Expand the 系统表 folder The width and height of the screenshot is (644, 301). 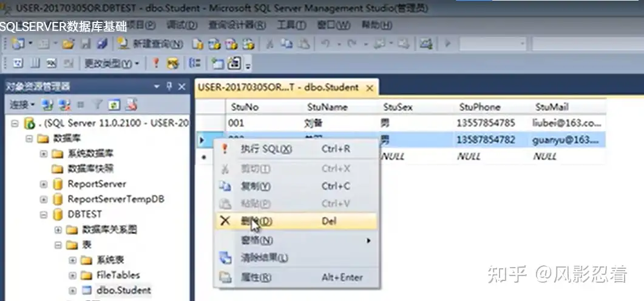click(x=73, y=260)
